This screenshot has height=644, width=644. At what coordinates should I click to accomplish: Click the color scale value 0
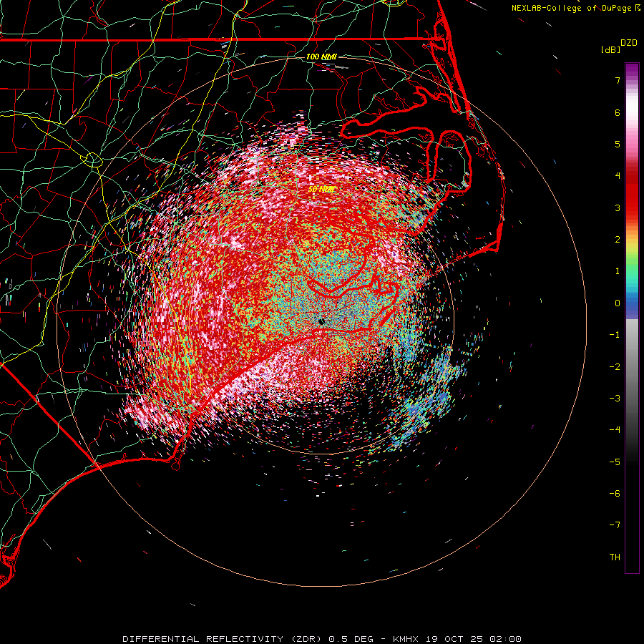tap(618, 303)
